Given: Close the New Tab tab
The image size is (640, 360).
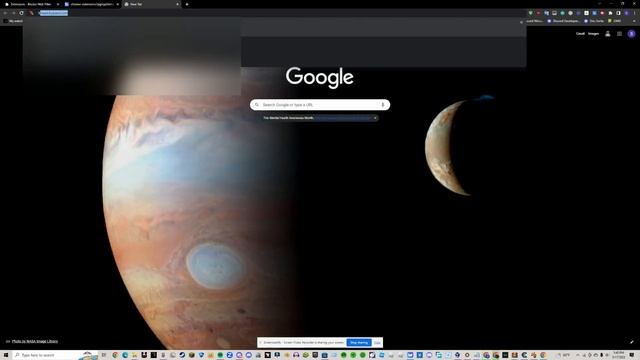Looking at the screenshot, I should click(177, 4).
